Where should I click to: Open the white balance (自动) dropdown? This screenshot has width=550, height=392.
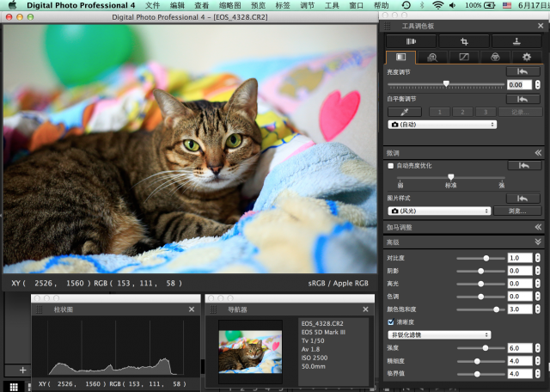[x=442, y=125]
